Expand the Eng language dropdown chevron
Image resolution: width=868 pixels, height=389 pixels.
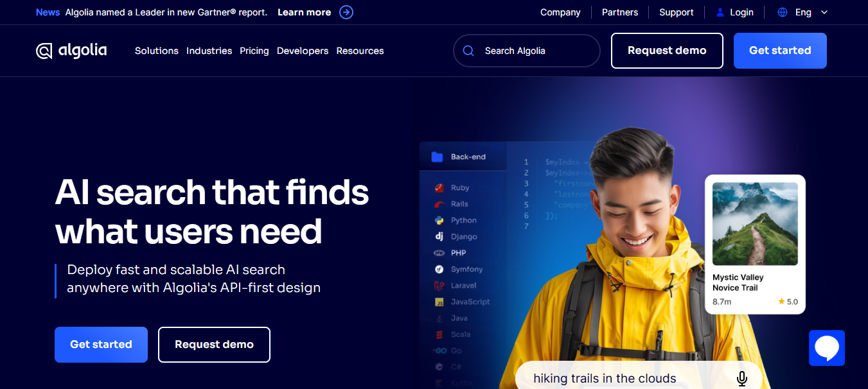tap(824, 12)
